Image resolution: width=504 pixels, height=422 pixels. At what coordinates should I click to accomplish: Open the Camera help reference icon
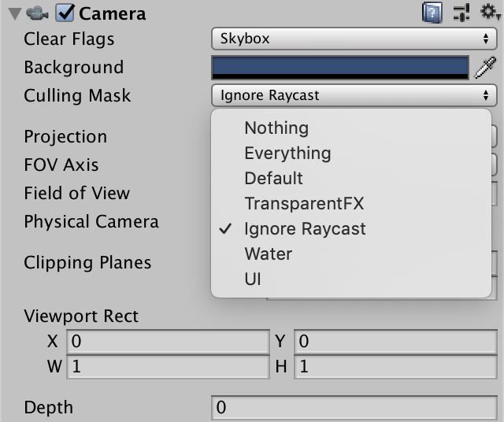432,13
